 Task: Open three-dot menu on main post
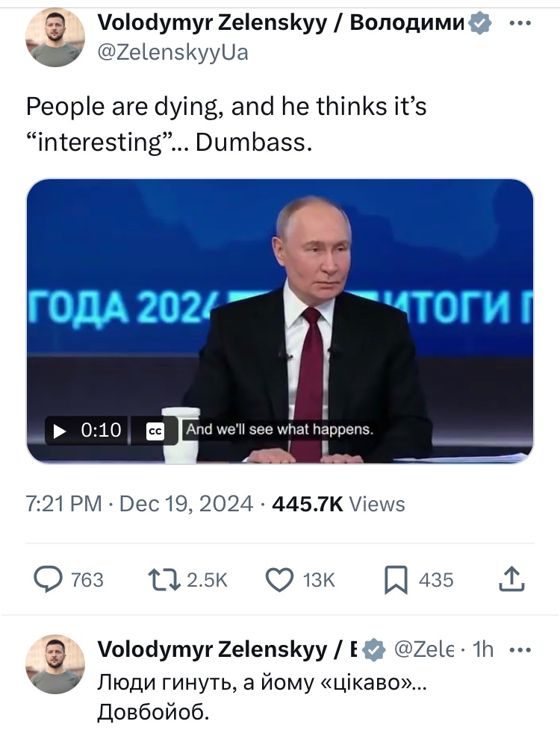[x=520, y=22]
